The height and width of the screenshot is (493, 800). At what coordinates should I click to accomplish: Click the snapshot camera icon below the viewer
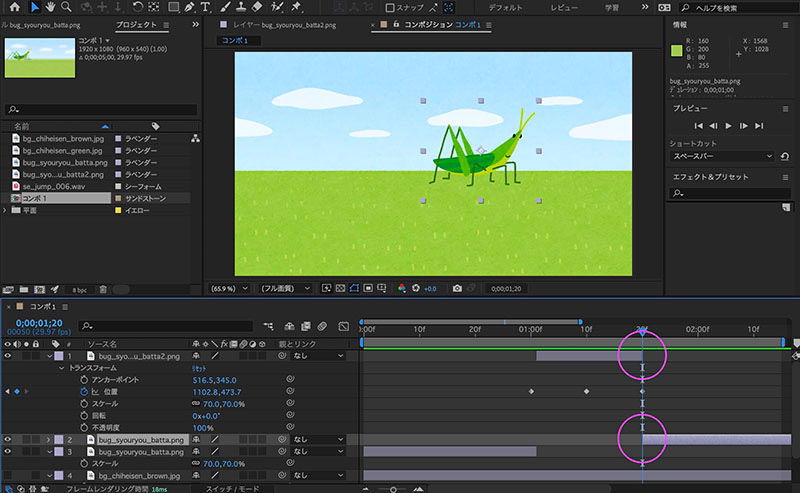(x=457, y=288)
